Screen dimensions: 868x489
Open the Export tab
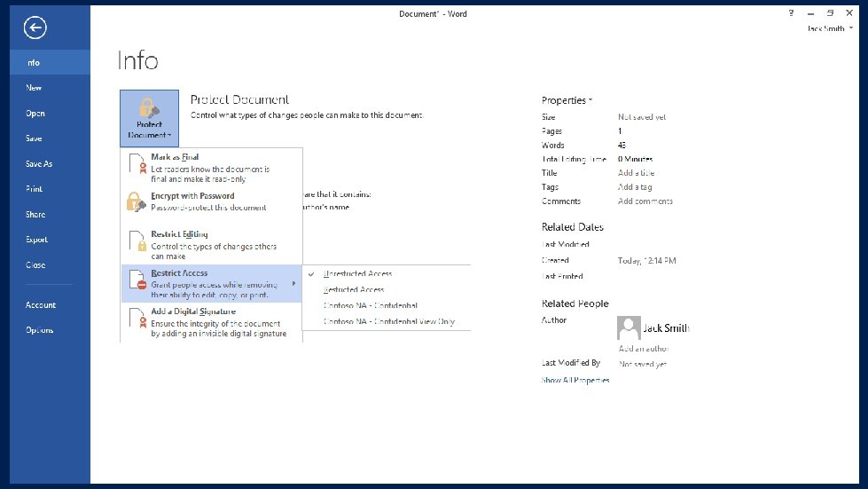coord(50,240)
